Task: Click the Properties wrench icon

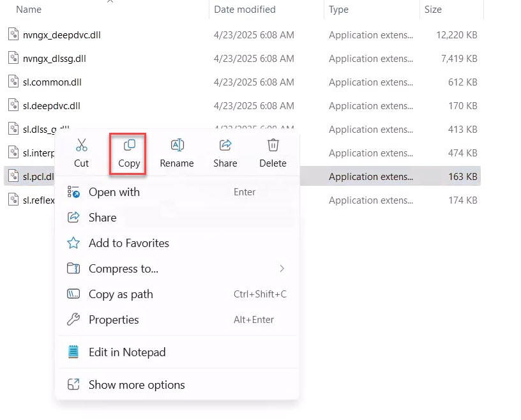Action: pos(74,320)
